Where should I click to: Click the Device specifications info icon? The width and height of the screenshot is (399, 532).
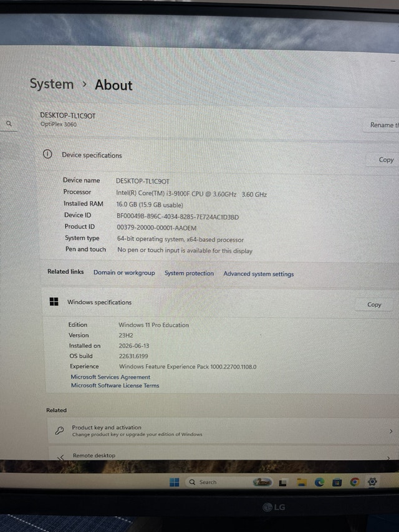pyautogui.click(x=47, y=154)
